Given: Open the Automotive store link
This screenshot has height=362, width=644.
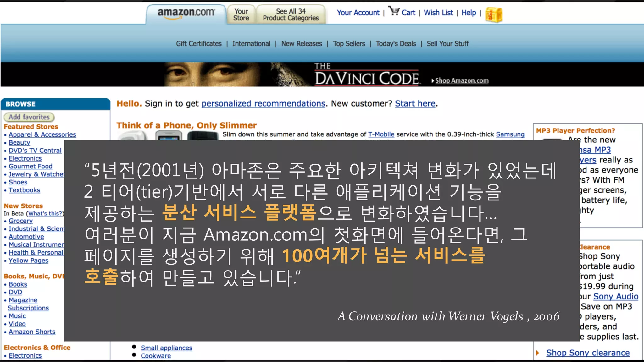Looking at the screenshot, I should click(26, 237).
